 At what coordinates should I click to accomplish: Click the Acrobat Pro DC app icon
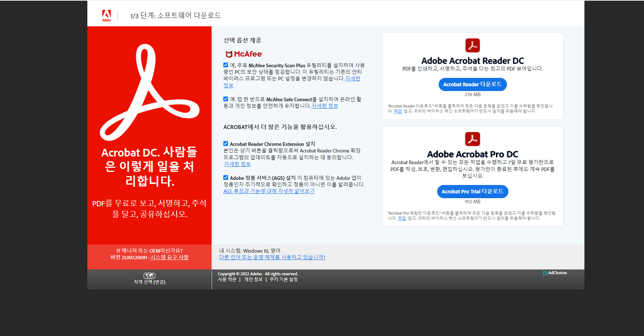pos(473,139)
